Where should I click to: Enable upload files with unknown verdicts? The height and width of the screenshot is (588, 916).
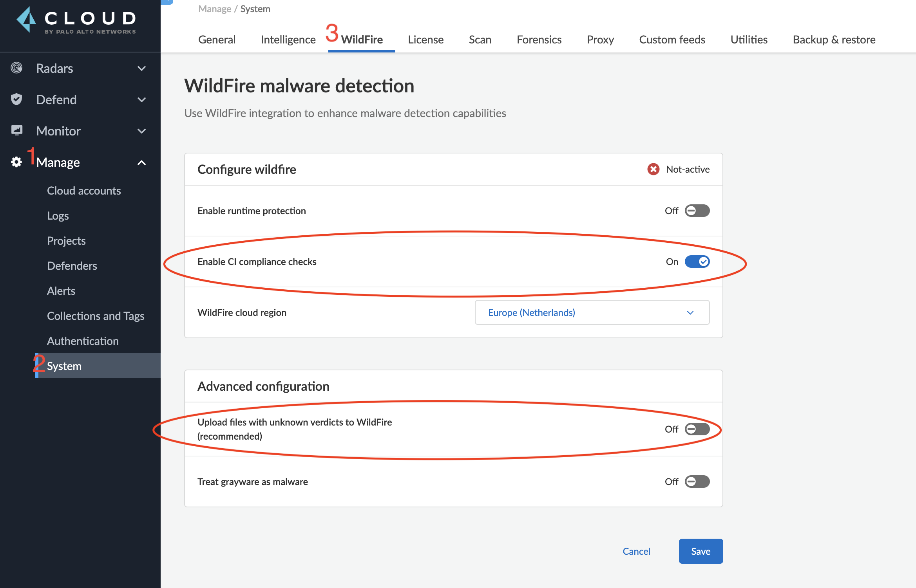coord(697,429)
